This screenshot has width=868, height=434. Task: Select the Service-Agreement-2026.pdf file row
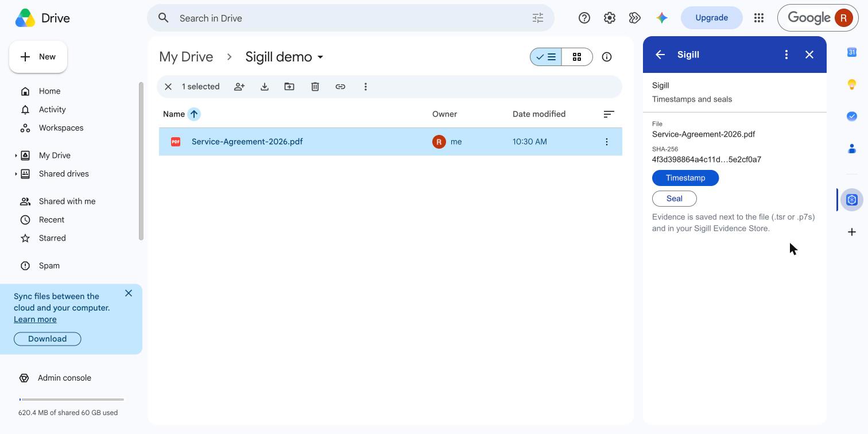point(390,142)
